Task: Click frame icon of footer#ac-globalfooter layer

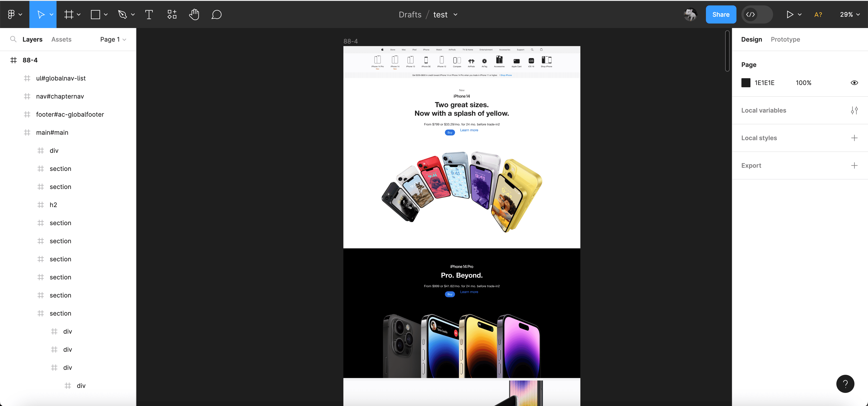Action: (x=27, y=114)
